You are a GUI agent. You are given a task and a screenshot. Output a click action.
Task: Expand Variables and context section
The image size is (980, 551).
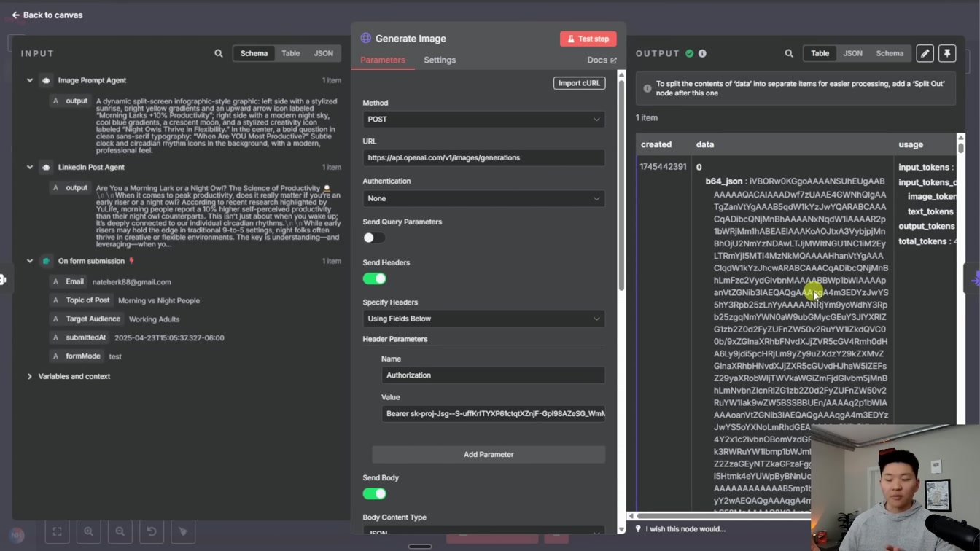30,376
